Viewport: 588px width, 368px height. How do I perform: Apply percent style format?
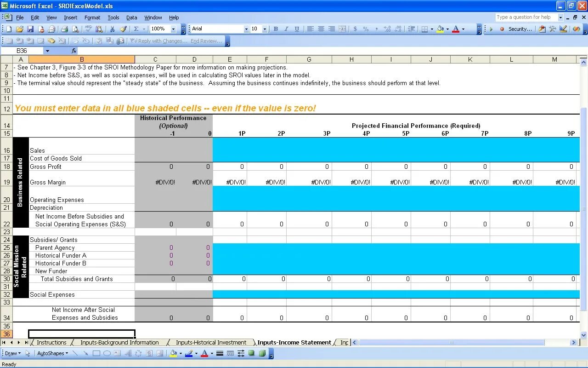[366, 29]
